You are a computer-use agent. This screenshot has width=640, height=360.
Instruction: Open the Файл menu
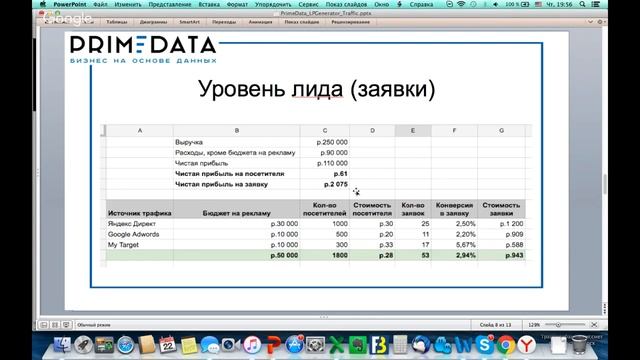[x=100, y=4]
